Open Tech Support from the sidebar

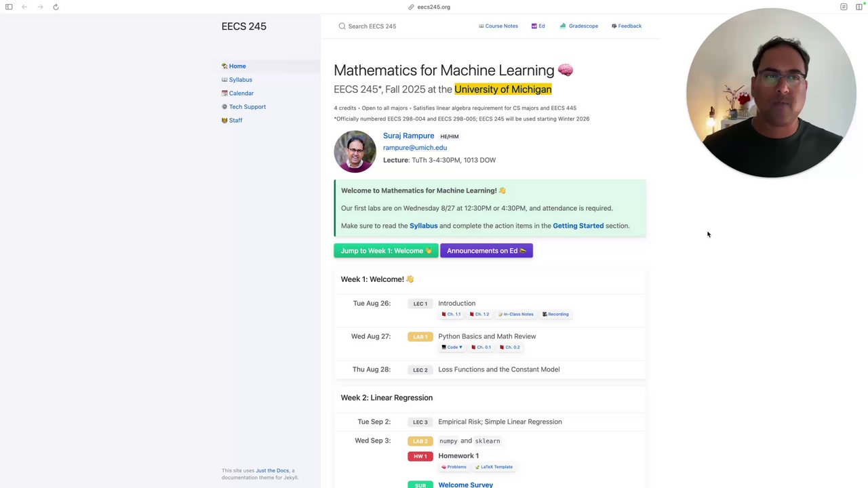(x=247, y=106)
